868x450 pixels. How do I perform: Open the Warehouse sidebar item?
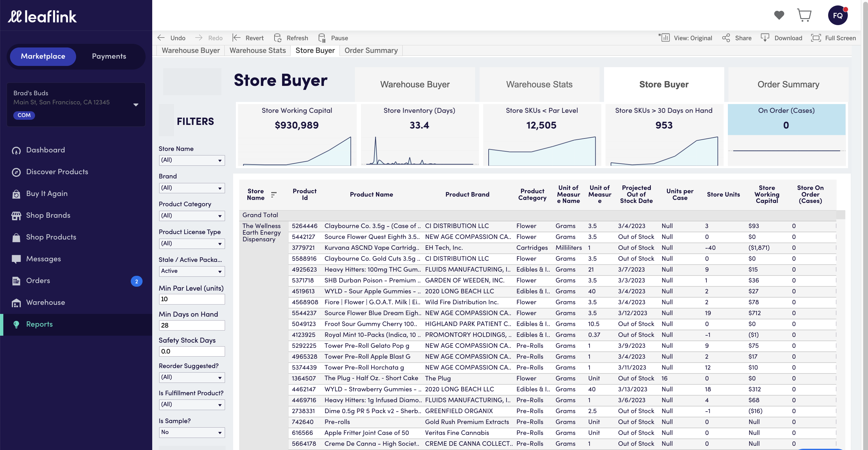click(46, 302)
